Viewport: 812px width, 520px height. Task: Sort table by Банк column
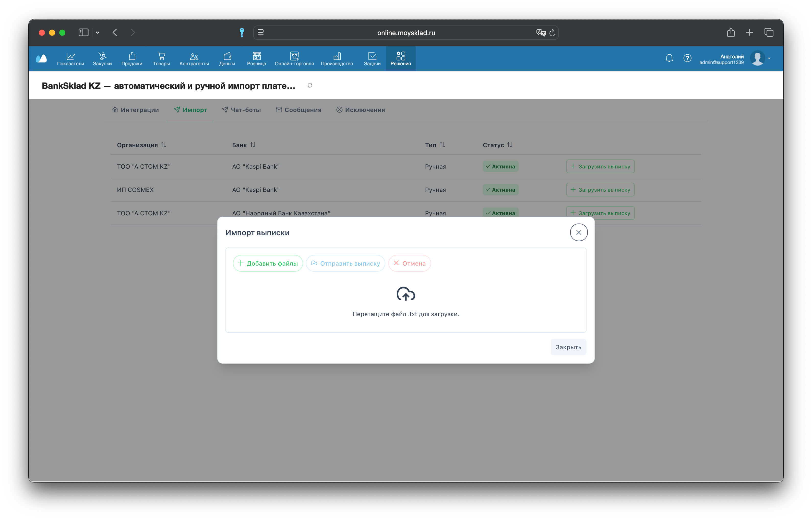click(x=244, y=145)
